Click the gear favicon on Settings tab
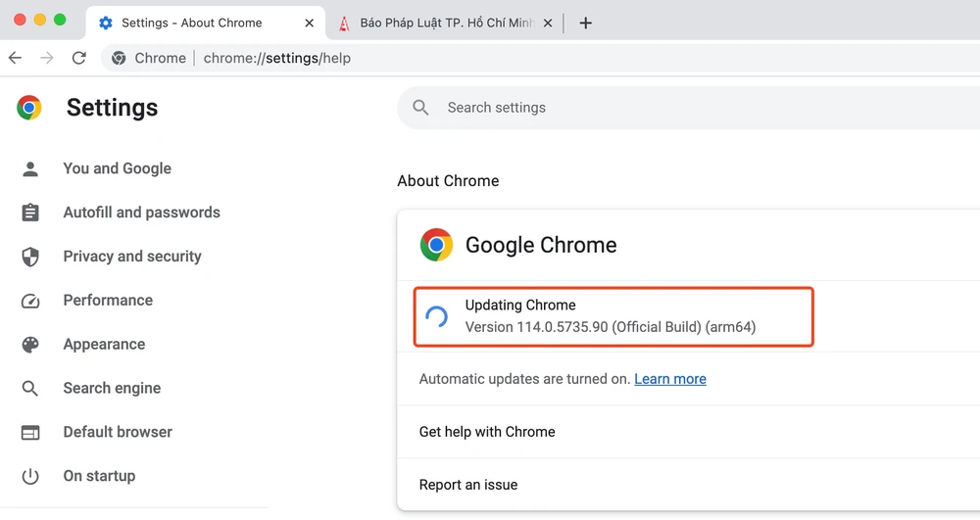The width and height of the screenshot is (980, 520). click(106, 24)
